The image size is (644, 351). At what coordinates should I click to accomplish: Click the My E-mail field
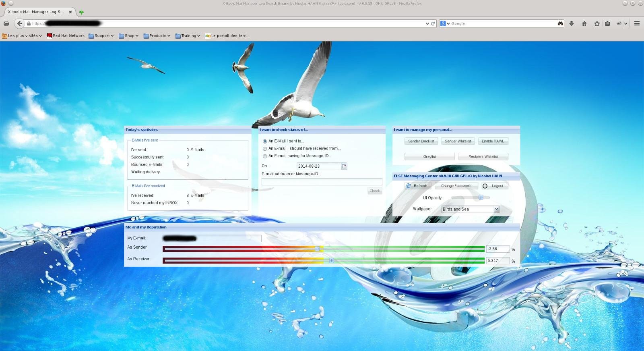coord(212,239)
